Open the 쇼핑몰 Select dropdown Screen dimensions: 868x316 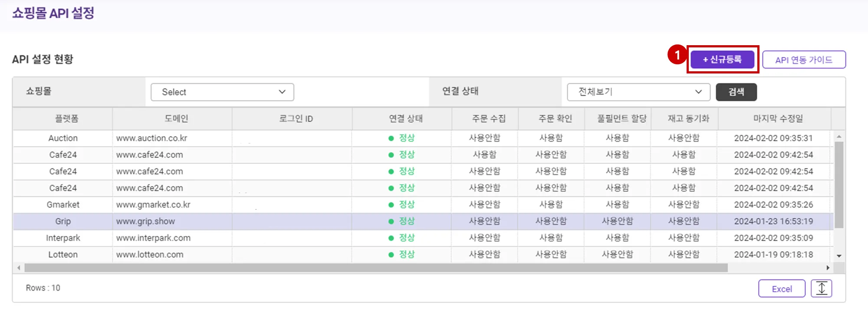(222, 92)
